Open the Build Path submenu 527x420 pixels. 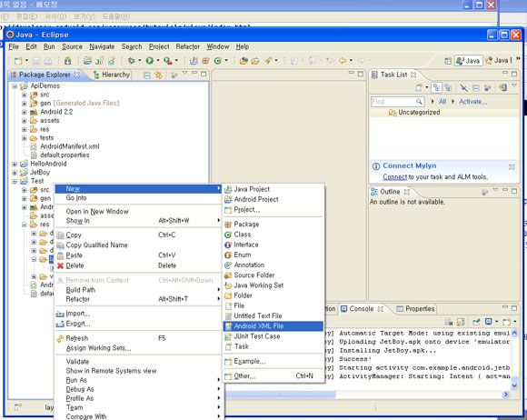pyautogui.click(x=138, y=289)
